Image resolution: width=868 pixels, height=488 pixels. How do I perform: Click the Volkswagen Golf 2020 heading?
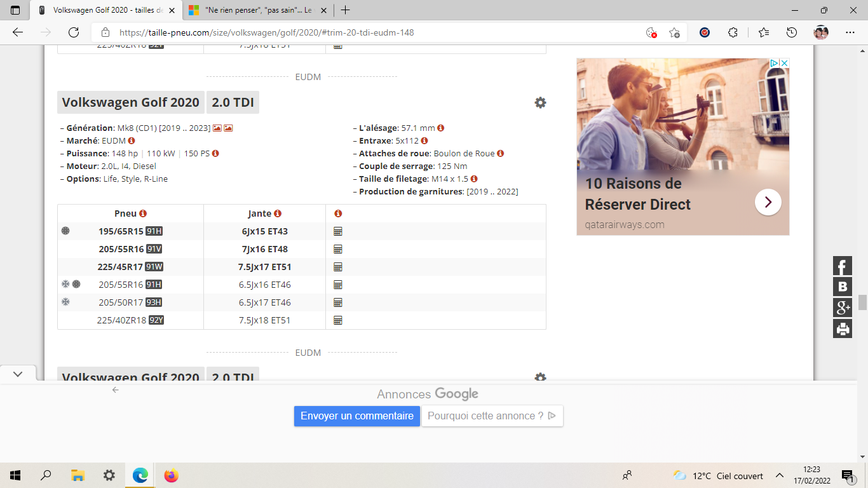pos(131,102)
